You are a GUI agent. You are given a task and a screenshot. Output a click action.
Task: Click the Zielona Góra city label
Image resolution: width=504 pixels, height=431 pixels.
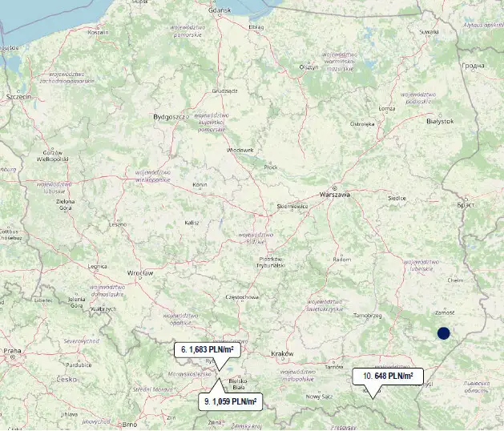[65, 205]
